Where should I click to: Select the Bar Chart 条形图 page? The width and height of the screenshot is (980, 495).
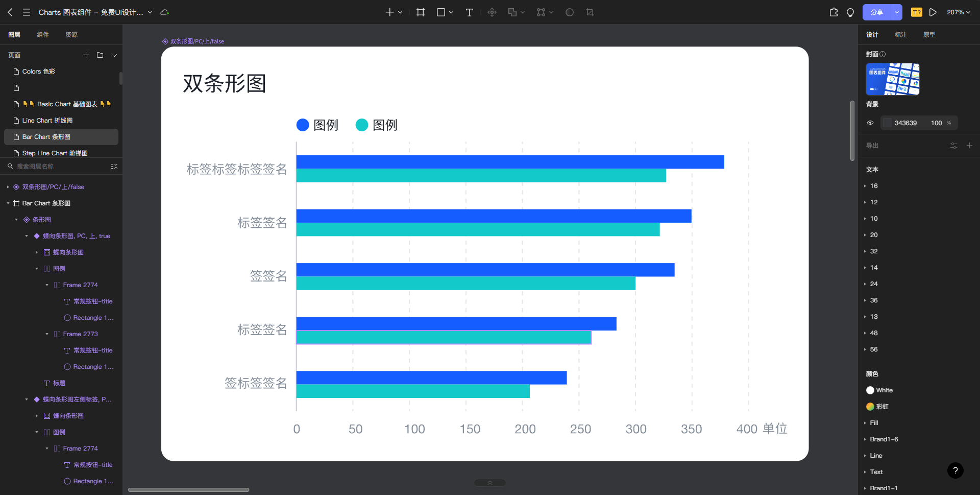[61, 137]
